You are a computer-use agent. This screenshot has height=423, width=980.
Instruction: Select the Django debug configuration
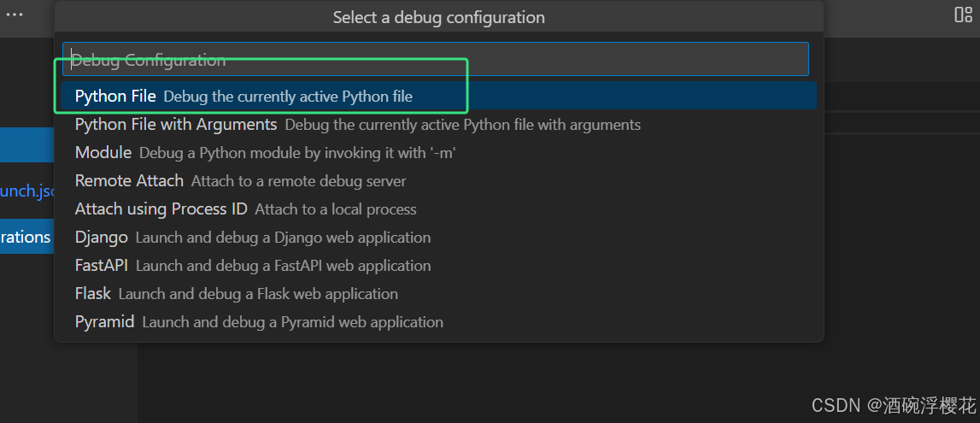coord(102,238)
